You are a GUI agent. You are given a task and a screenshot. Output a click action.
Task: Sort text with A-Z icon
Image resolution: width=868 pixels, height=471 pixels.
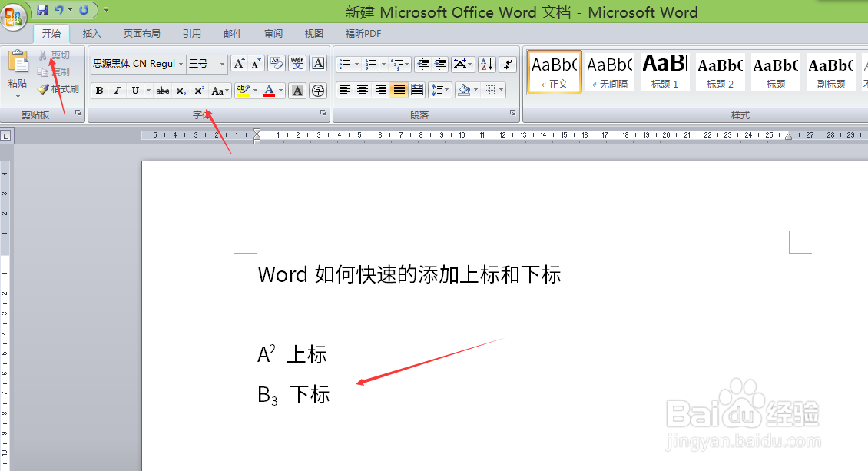coord(486,65)
